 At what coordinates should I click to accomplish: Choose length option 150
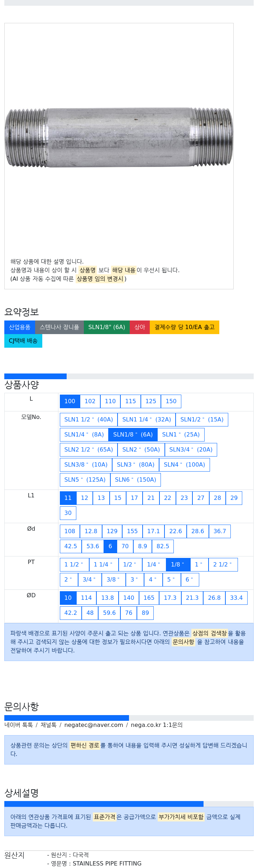pyautogui.click(x=171, y=401)
